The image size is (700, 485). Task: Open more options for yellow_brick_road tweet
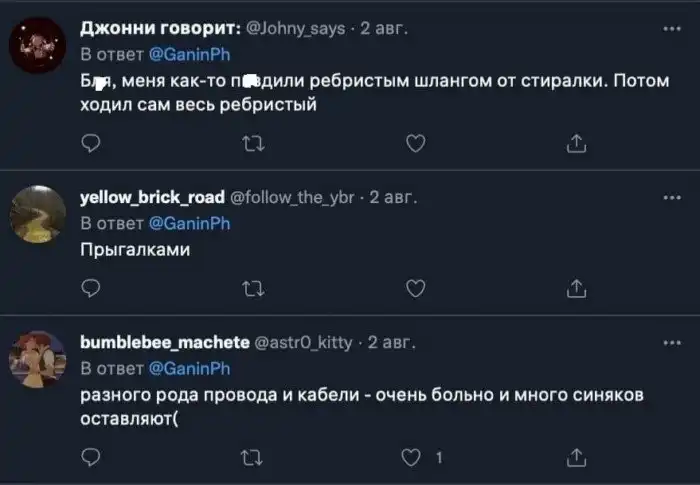pyautogui.click(x=670, y=198)
